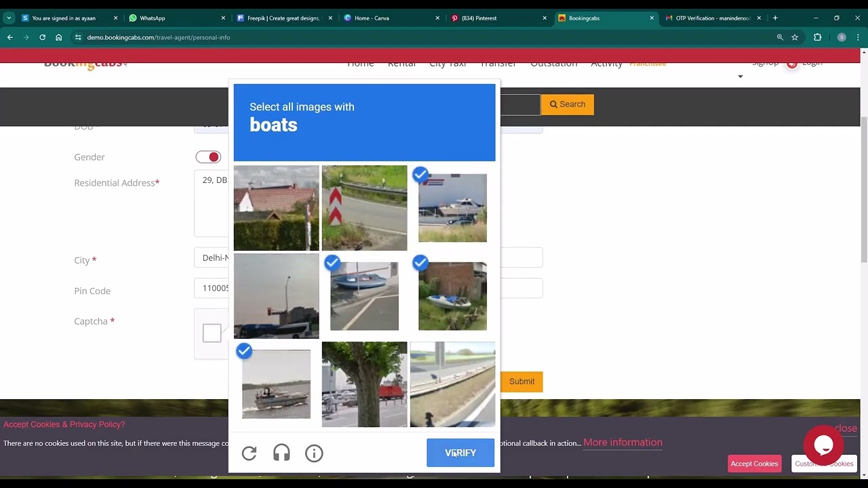Open a new browser tab

click(x=775, y=18)
